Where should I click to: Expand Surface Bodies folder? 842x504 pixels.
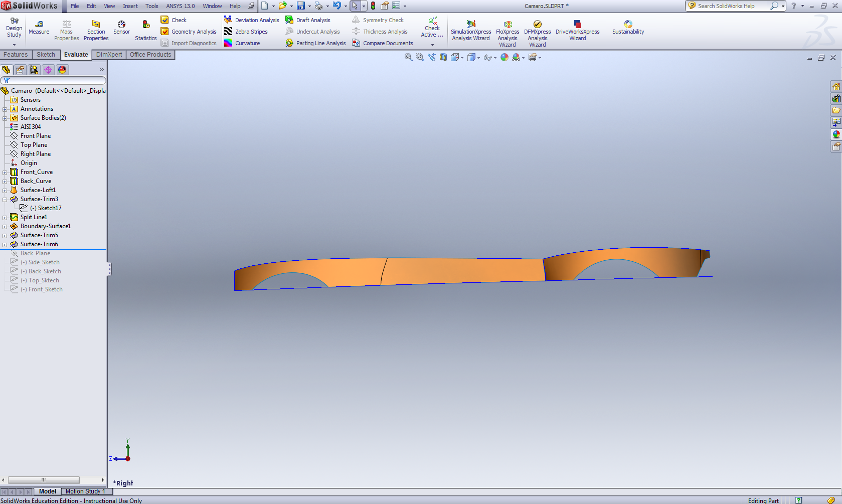(5, 118)
